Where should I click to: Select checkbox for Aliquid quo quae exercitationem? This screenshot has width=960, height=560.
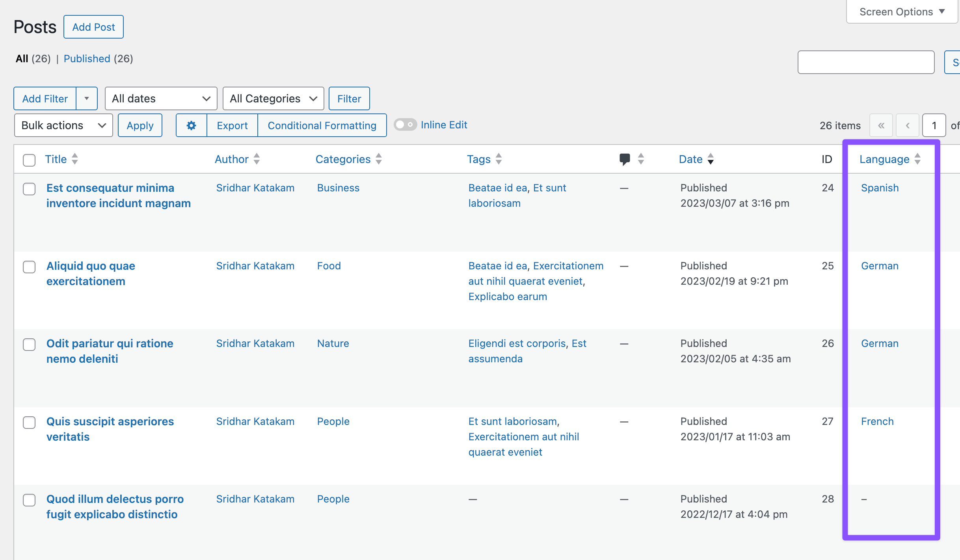pos(29,267)
